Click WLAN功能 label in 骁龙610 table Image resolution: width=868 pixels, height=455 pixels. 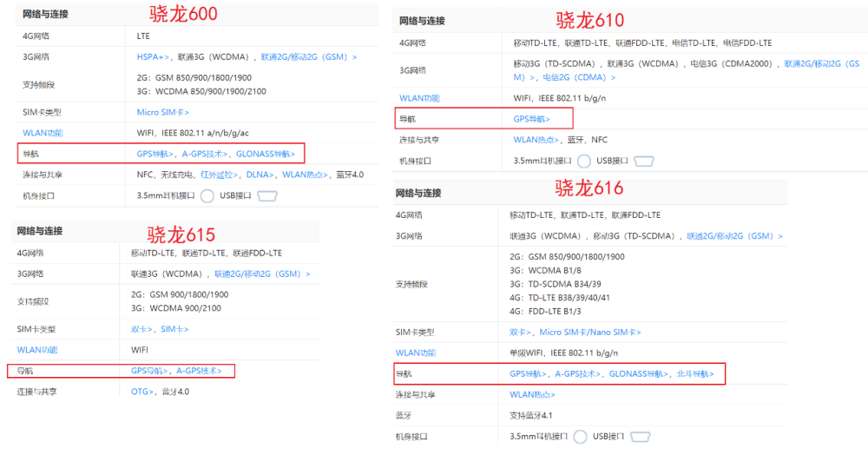[x=419, y=98]
